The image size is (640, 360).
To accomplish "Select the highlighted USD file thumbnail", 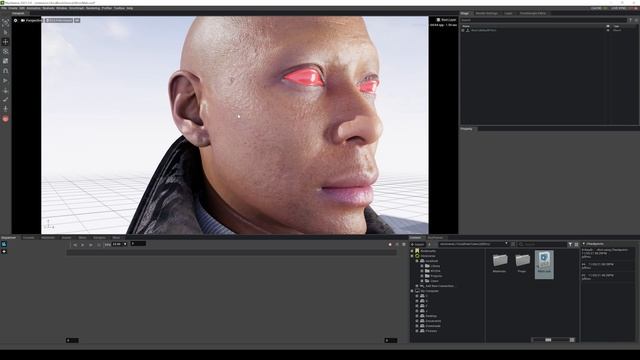I will click(544, 264).
